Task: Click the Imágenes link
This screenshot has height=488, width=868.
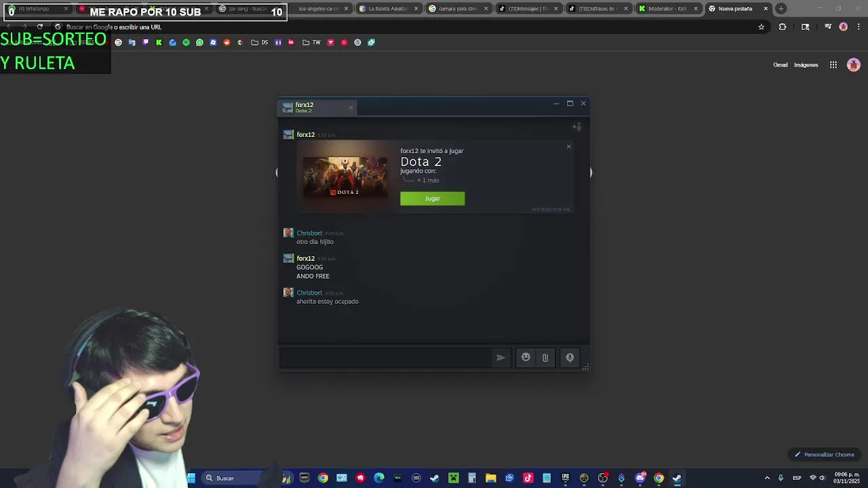Action: [x=806, y=65]
